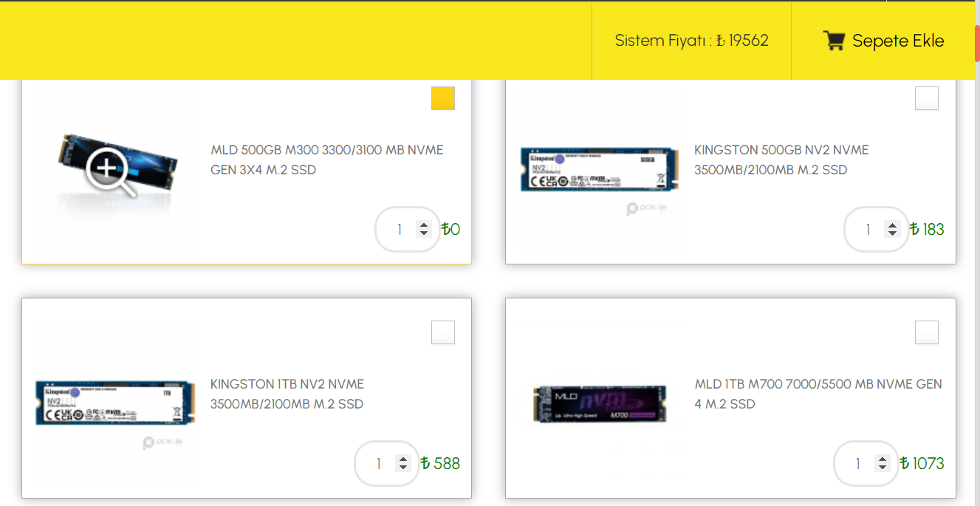
Task: Click the shopping cart icon
Action: (x=834, y=41)
